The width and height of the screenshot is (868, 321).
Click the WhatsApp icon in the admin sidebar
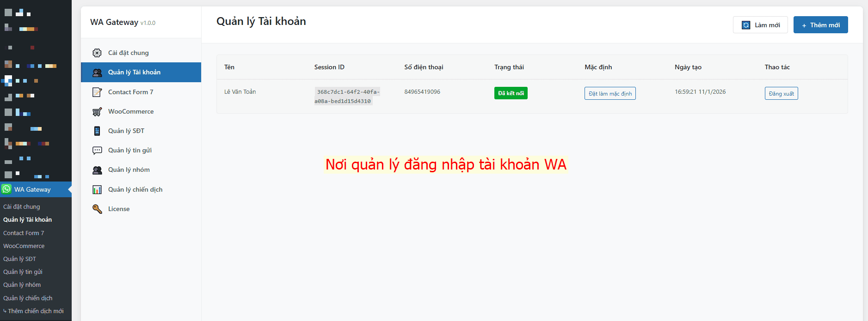point(6,189)
